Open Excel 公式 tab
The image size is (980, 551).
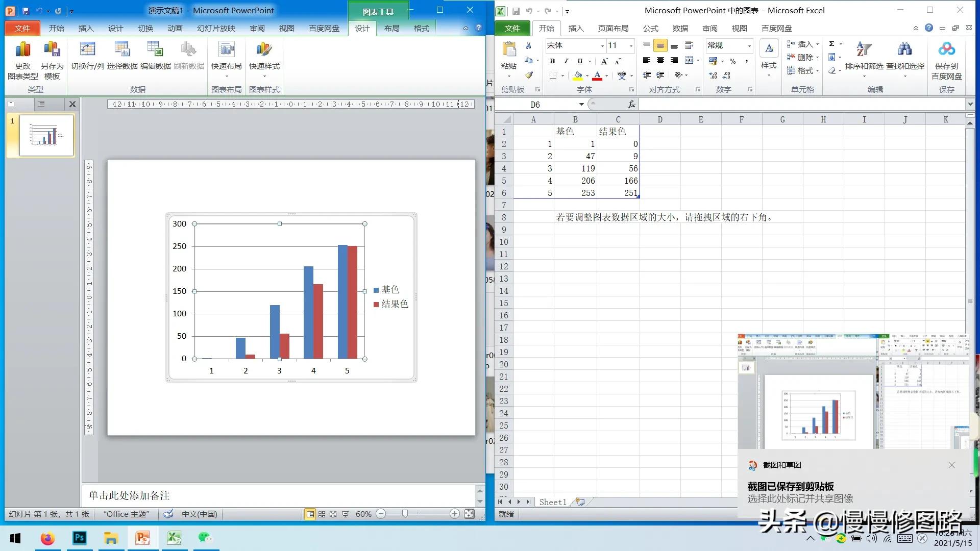point(650,28)
